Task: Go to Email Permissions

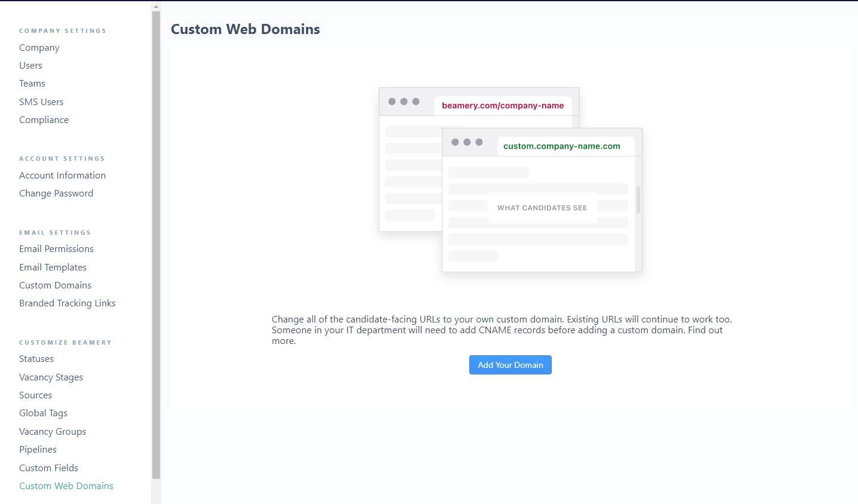Action: coord(56,249)
